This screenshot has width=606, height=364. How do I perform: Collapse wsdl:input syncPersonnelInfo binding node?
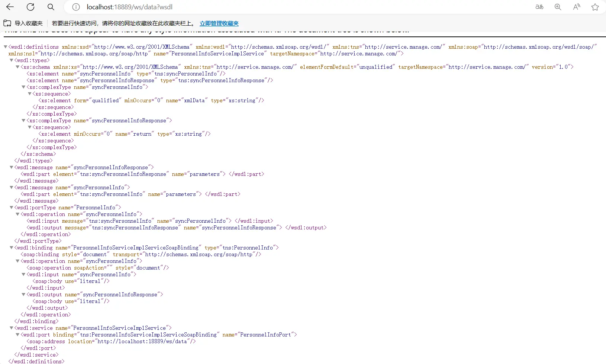23,274
